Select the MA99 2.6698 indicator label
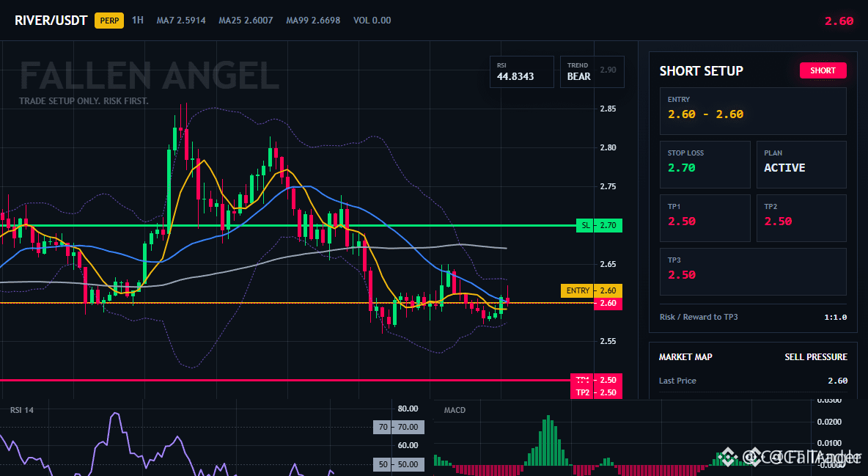The image size is (868, 476). coord(313,21)
